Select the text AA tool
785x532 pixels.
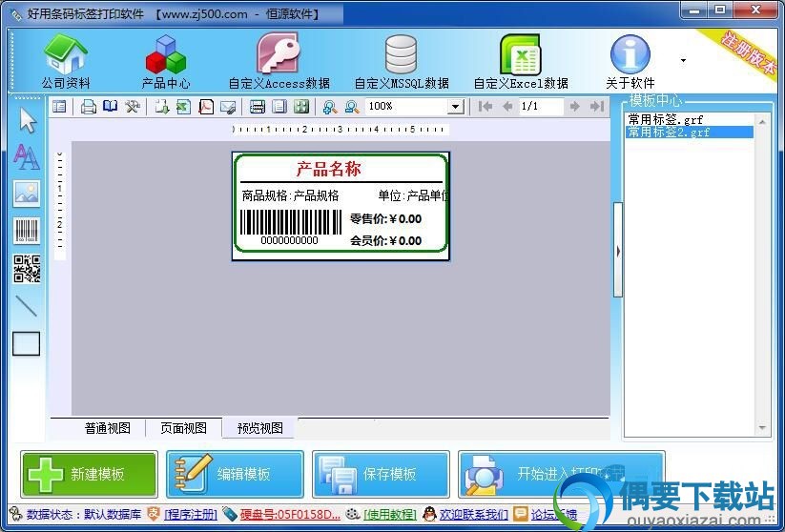[x=26, y=156]
